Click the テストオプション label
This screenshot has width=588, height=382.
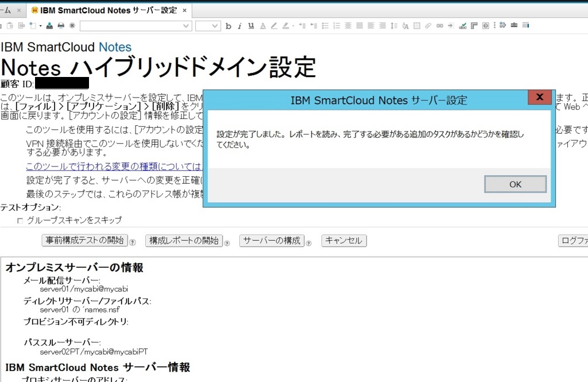coord(30,207)
